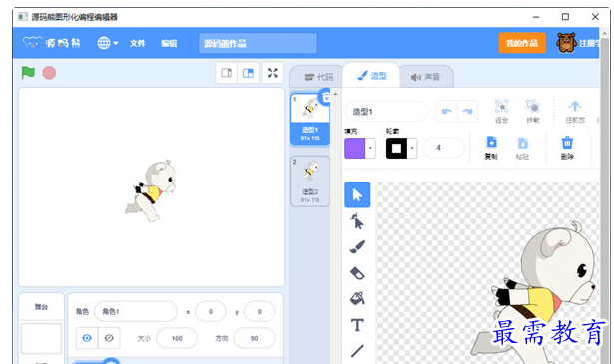Delete costume 造型1 via trash badge
The image size is (614, 364).
(325, 98)
